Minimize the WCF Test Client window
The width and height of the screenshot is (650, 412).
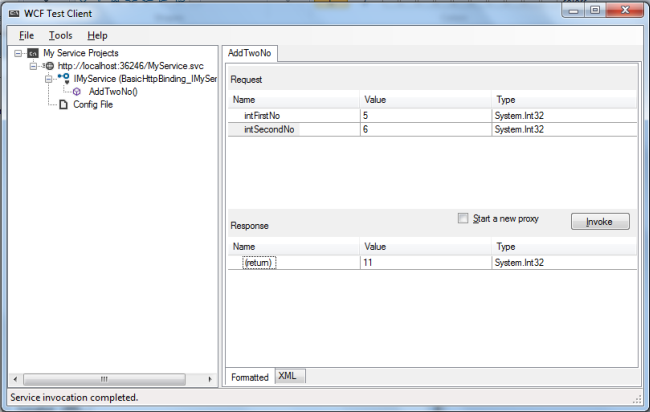(x=574, y=10)
